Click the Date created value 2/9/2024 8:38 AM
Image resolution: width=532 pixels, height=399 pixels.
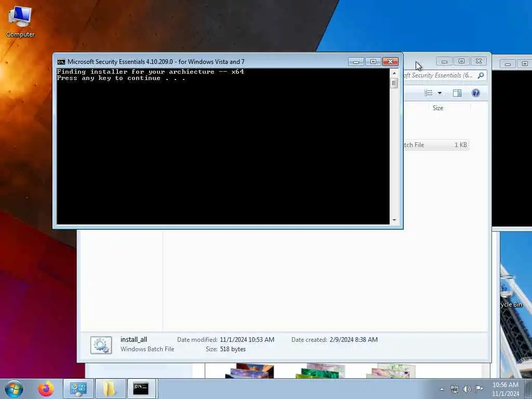(x=353, y=340)
